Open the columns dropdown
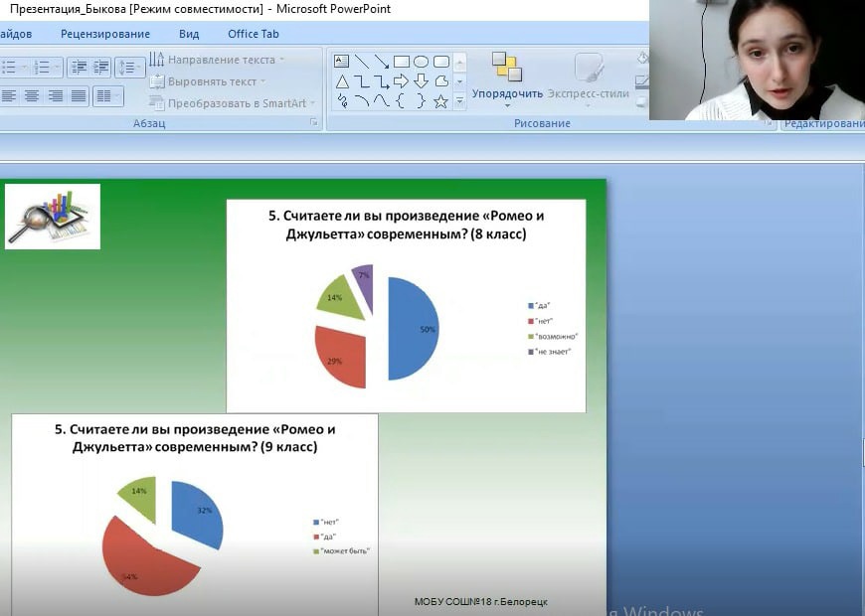This screenshot has width=865, height=616. click(x=107, y=96)
